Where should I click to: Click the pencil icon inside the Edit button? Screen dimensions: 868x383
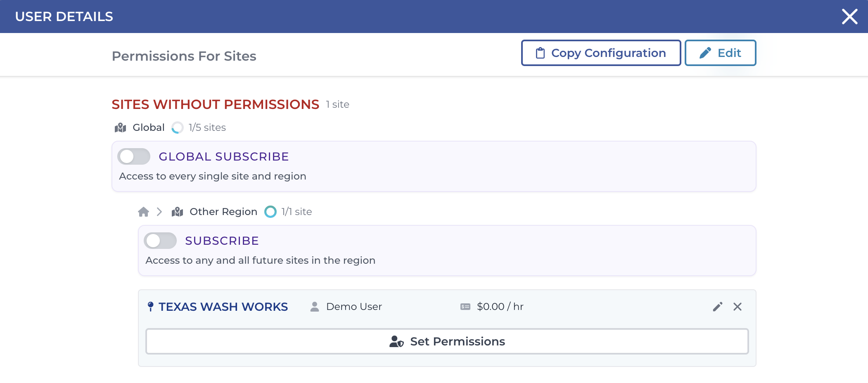coord(706,53)
